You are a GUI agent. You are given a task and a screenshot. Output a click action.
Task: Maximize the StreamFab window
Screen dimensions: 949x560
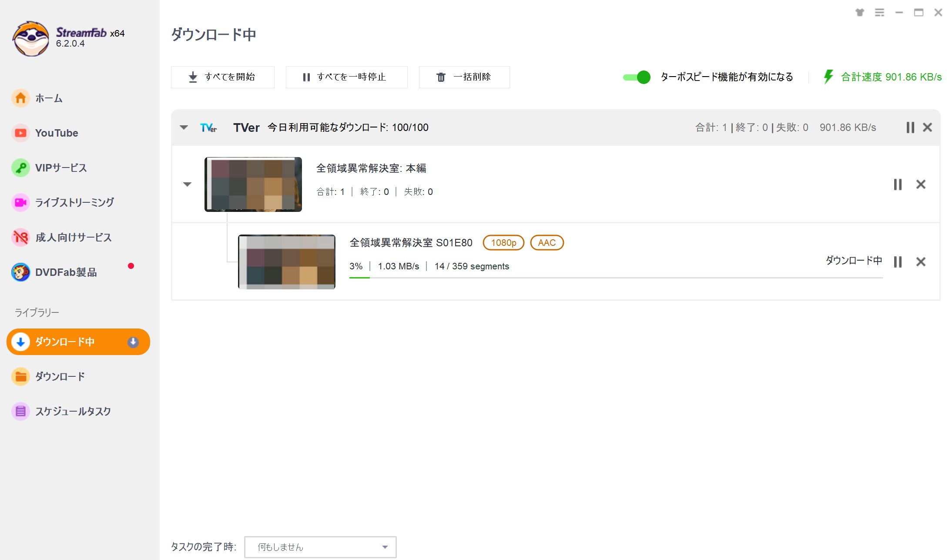click(919, 13)
